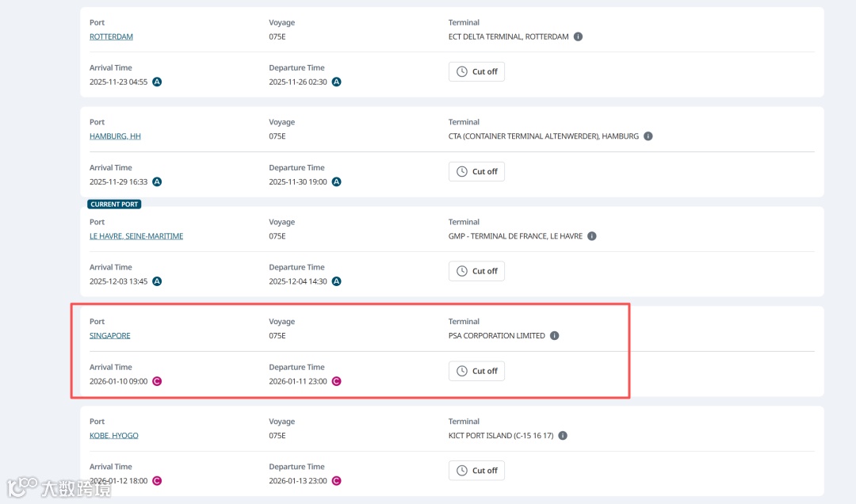Open the SINGAPORE port link
The width and height of the screenshot is (856, 504).
pyautogui.click(x=110, y=336)
